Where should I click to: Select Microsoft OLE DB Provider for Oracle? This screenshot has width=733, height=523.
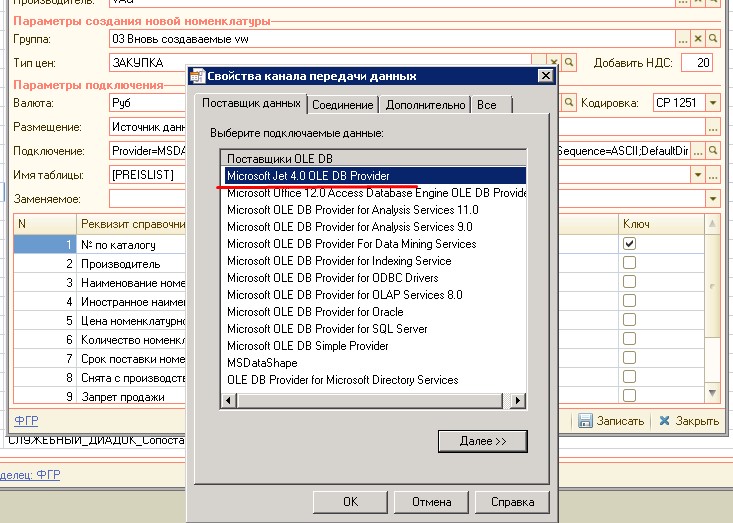[315, 312]
